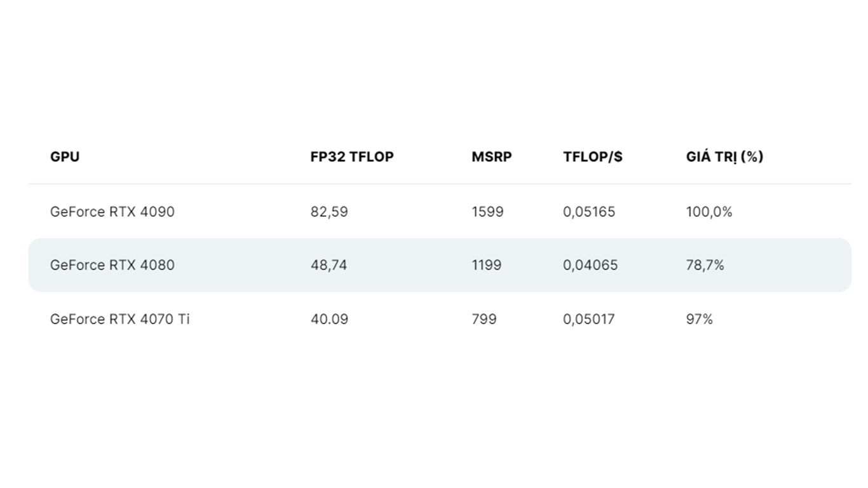The height and width of the screenshot is (488, 868).
Task: Click the MSRP column header
Action: 491,156
